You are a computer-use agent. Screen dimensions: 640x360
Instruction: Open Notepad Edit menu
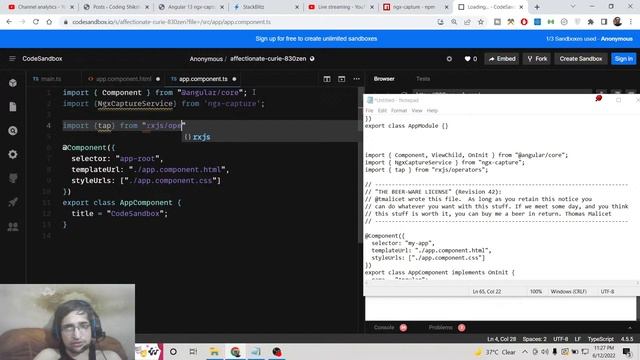pyautogui.click(x=382, y=111)
